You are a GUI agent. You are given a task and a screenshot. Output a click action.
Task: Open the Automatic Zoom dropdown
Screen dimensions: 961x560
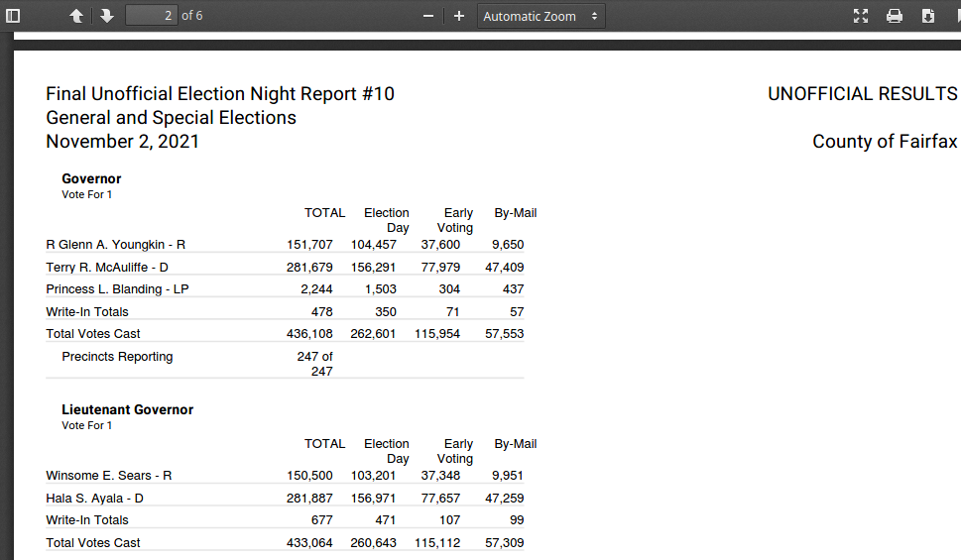pyautogui.click(x=541, y=16)
